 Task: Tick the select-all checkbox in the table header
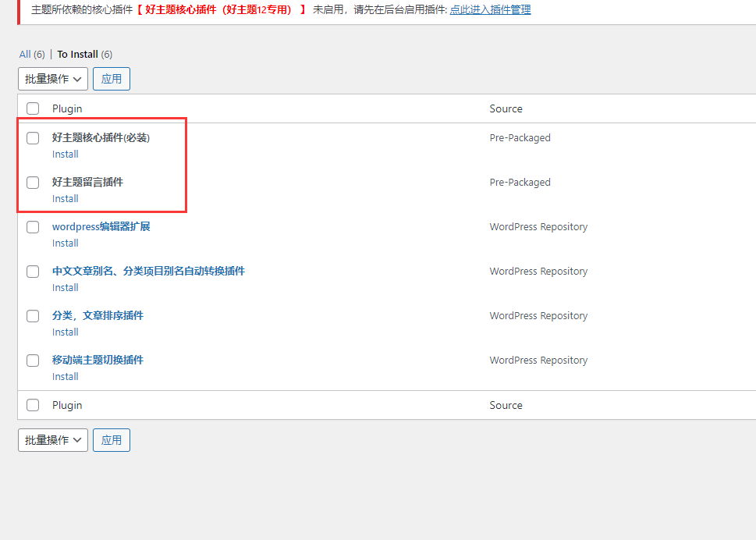click(33, 108)
